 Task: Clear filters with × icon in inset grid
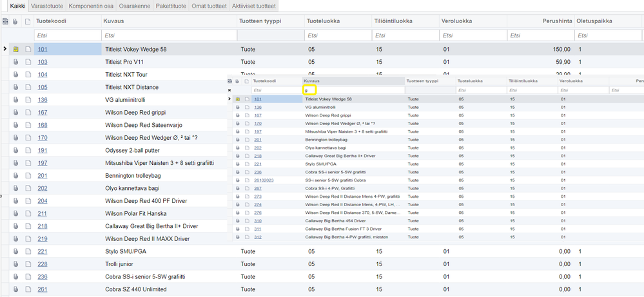coord(229,90)
